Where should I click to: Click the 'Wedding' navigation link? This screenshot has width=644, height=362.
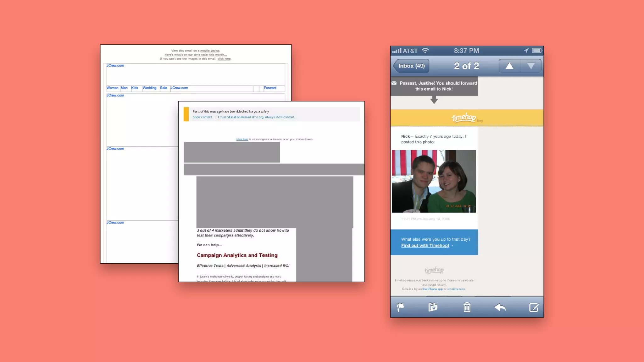point(149,88)
